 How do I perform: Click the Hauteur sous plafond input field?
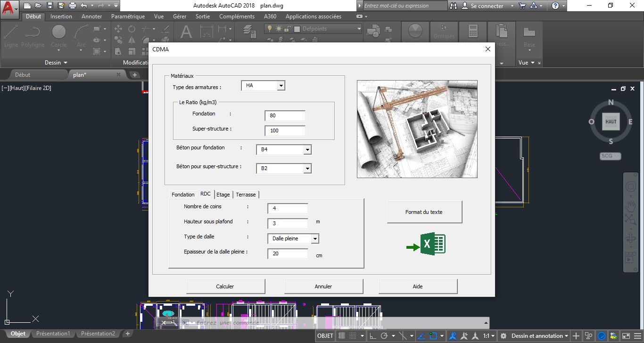tap(288, 223)
